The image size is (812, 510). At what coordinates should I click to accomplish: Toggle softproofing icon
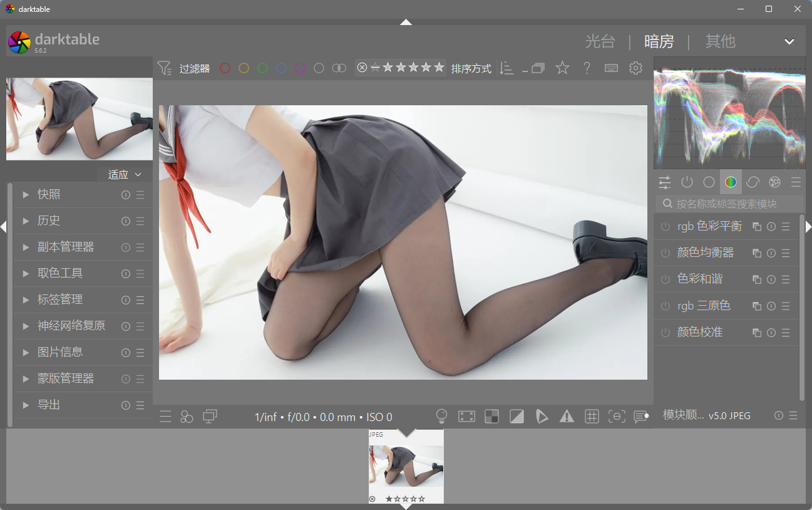[x=542, y=417]
